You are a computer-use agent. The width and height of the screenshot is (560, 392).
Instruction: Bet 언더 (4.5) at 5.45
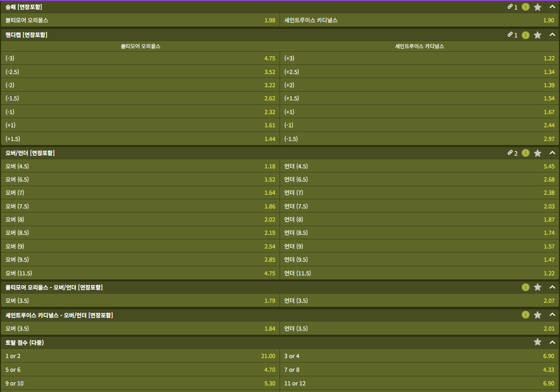tap(419, 166)
